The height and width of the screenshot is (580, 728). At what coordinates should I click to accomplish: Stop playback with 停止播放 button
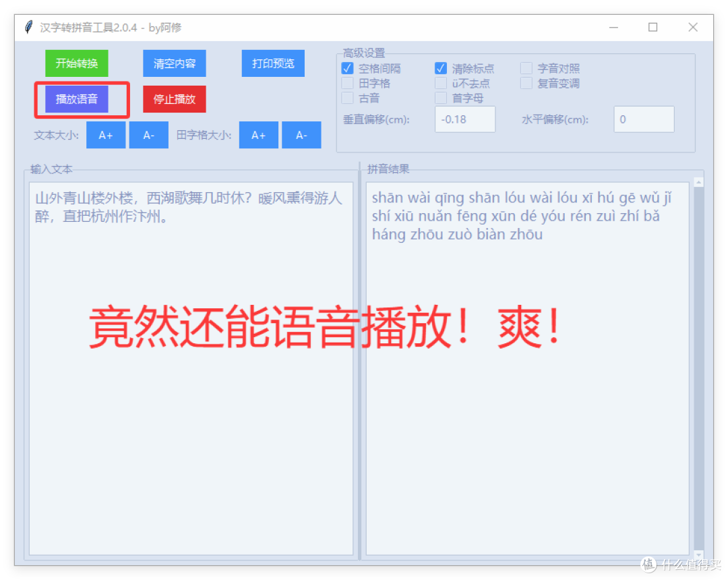pyautogui.click(x=175, y=99)
